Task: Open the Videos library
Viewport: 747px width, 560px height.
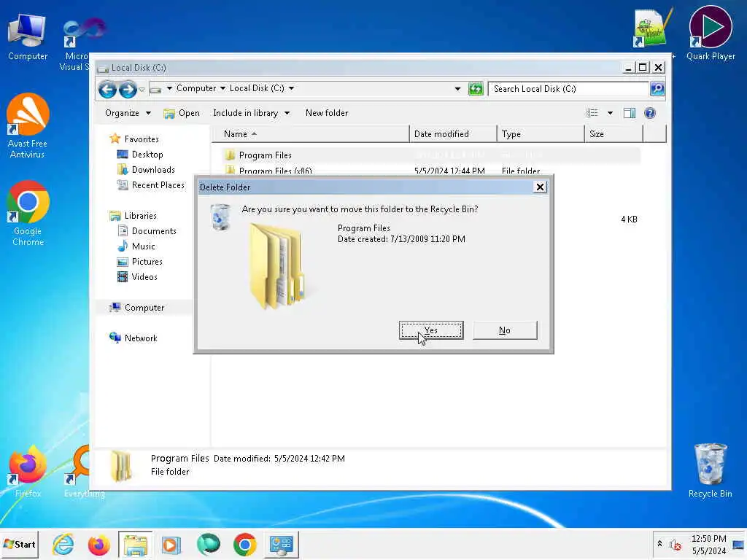Action: 137,276
